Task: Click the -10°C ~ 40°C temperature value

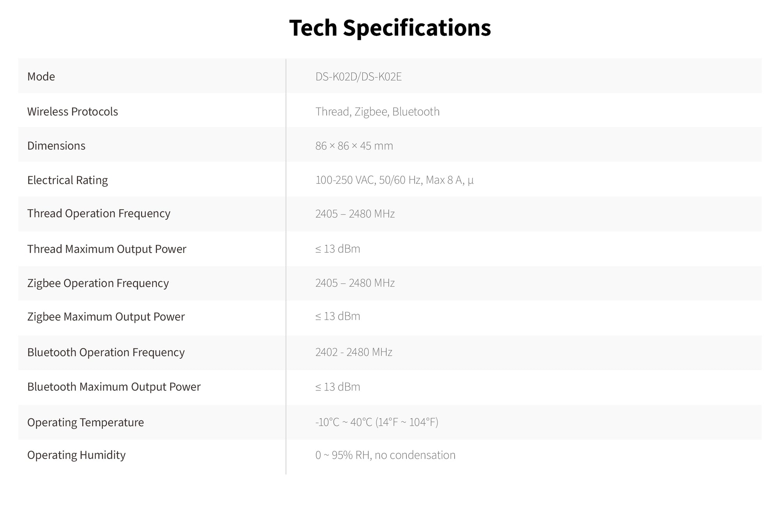Action: tap(377, 422)
